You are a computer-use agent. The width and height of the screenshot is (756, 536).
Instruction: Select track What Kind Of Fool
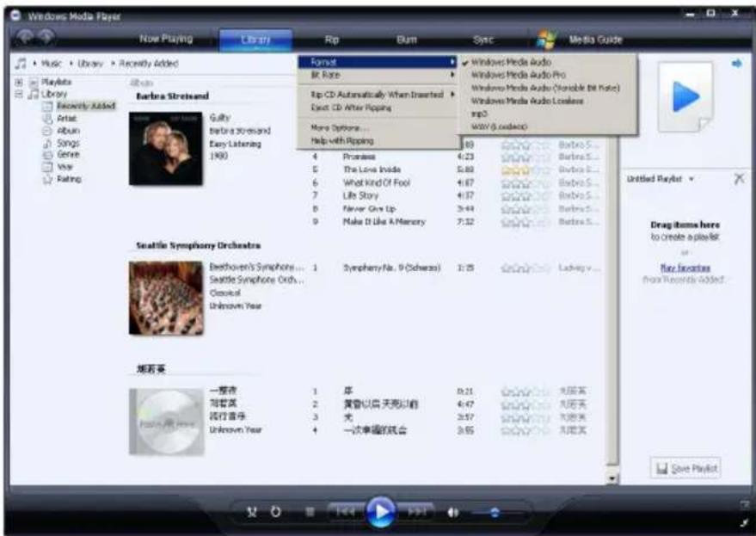376,183
